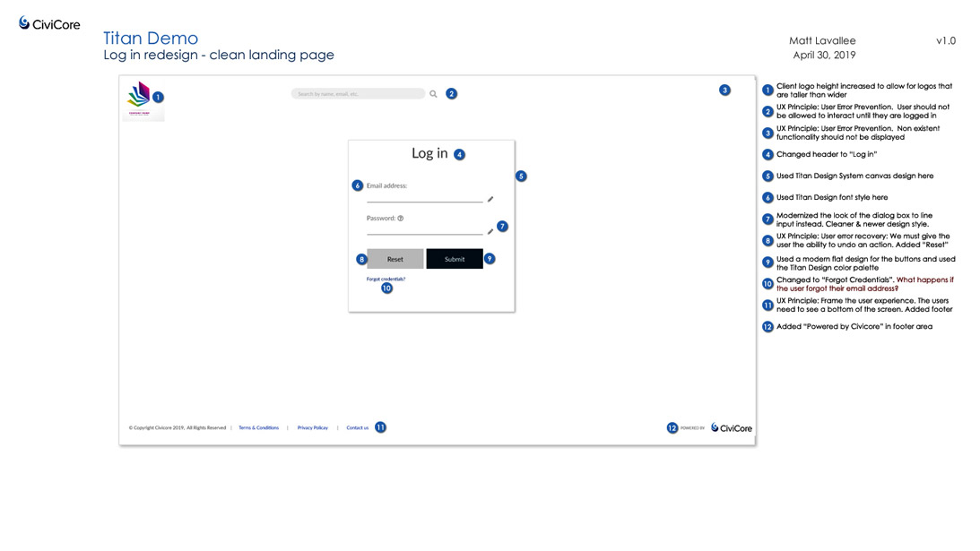Click annotation marker 3 in top-right of mockup
Screen dimensions: 980x551
point(724,90)
